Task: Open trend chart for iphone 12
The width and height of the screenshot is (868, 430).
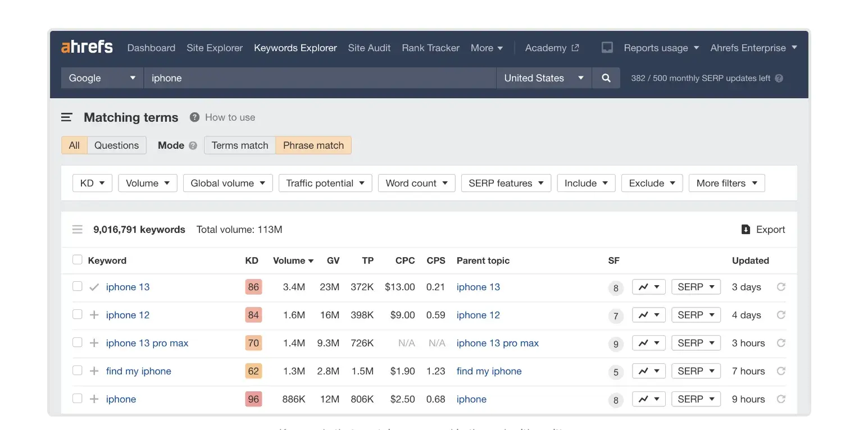Action: click(x=648, y=315)
